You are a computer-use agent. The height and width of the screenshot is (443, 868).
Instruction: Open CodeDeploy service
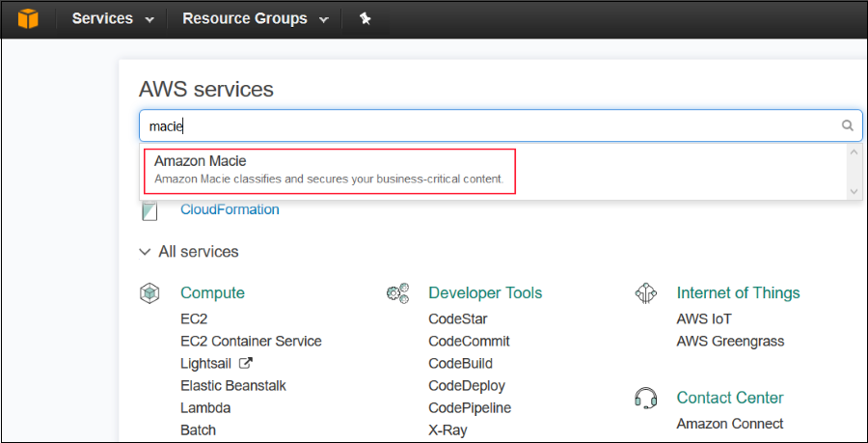pyautogui.click(x=467, y=385)
